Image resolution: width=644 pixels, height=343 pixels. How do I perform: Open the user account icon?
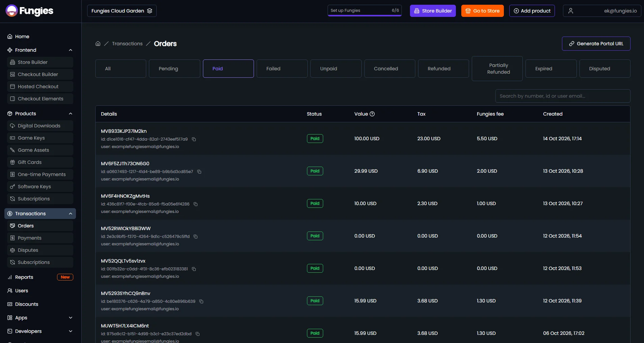(x=571, y=11)
